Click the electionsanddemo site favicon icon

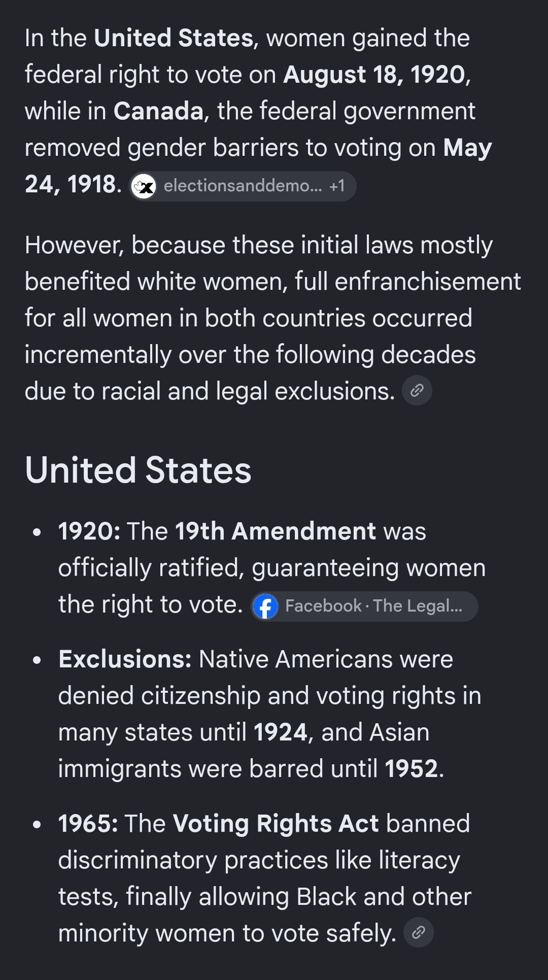[x=144, y=186]
